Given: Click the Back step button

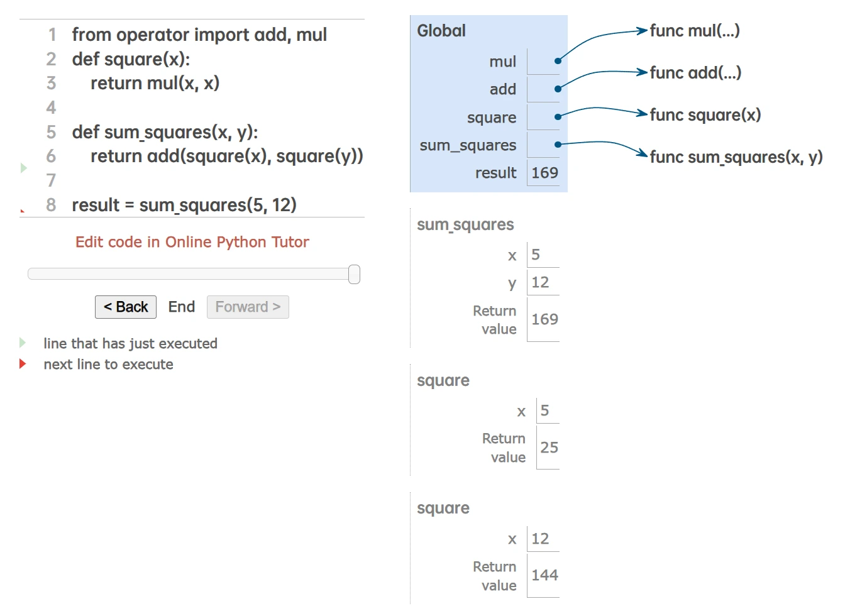Looking at the screenshot, I should (126, 307).
